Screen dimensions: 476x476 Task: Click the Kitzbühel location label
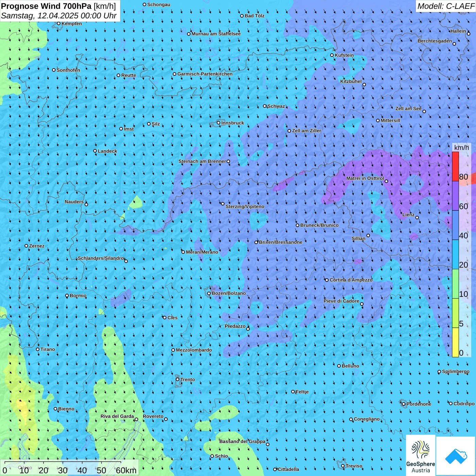pyautogui.click(x=351, y=81)
